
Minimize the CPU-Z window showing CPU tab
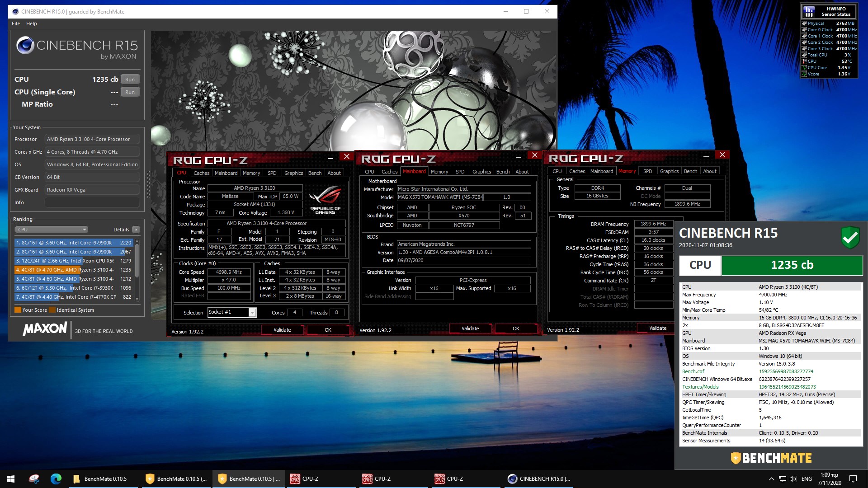point(330,158)
